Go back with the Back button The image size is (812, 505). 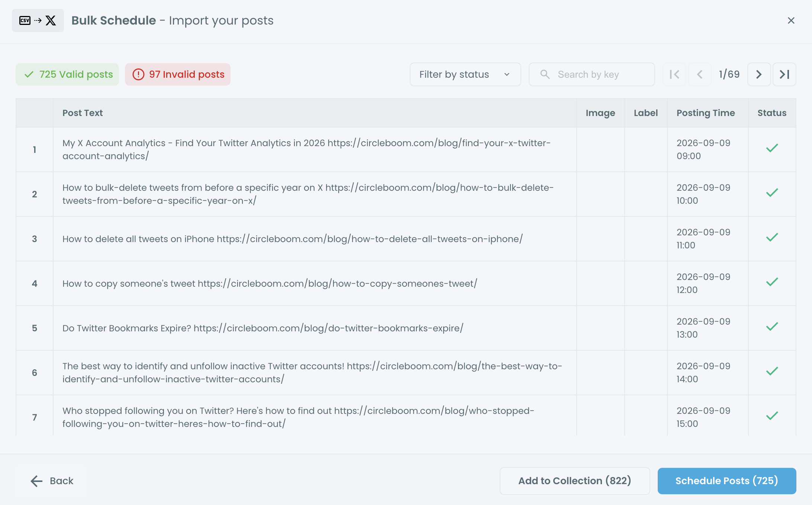click(x=52, y=481)
